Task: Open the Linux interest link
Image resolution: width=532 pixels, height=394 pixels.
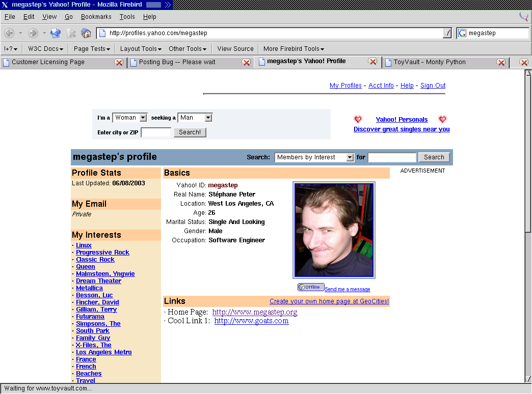Action: point(84,245)
